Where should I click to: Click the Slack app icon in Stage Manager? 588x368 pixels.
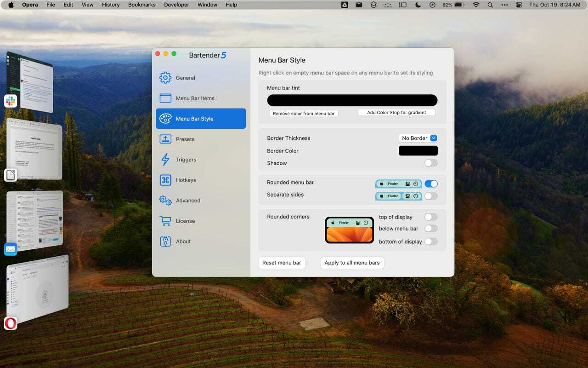tap(11, 101)
